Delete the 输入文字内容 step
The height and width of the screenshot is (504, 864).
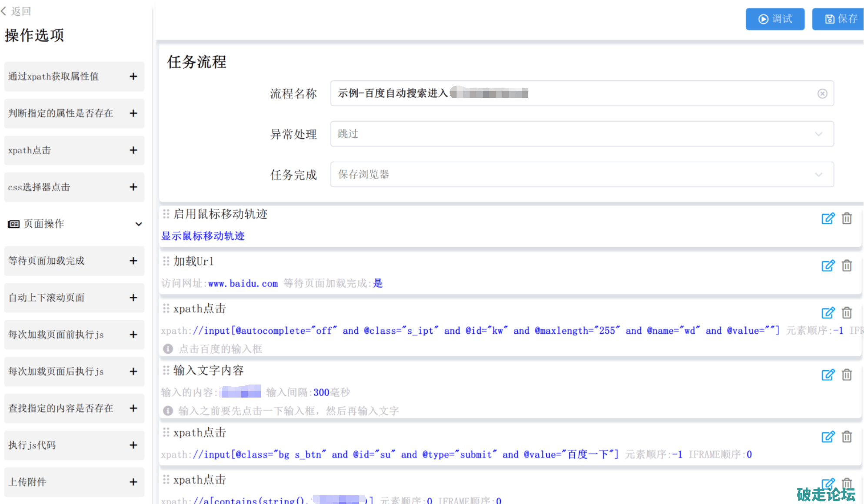click(x=847, y=375)
